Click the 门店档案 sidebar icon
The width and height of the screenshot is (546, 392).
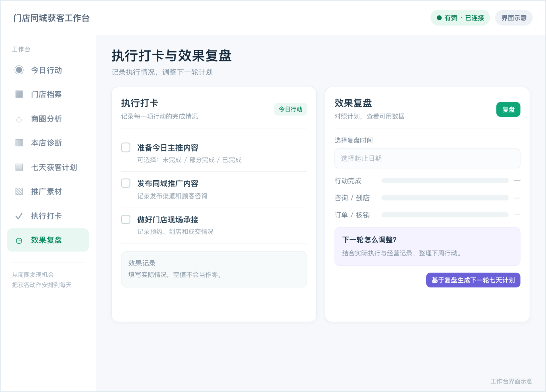click(x=19, y=94)
